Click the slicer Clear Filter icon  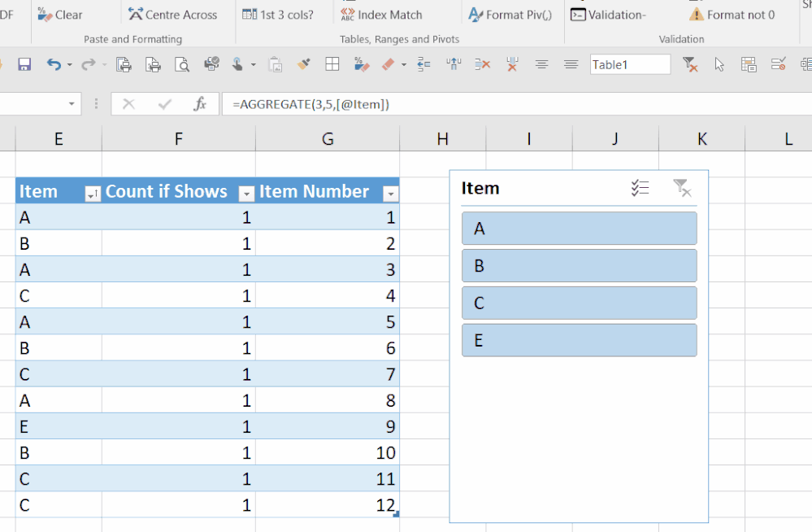(x=682, y=188)
